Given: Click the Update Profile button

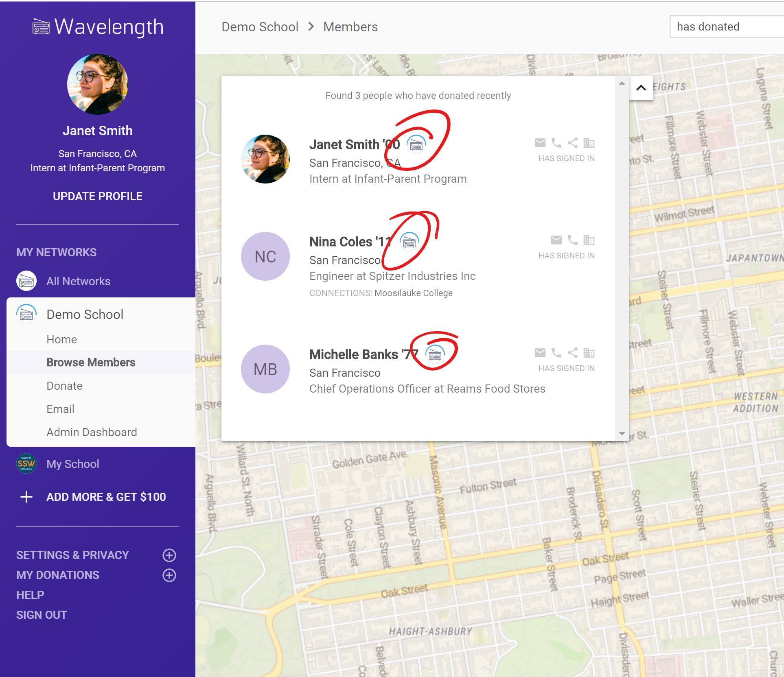Looking at the screenshot, I should 98,196.
